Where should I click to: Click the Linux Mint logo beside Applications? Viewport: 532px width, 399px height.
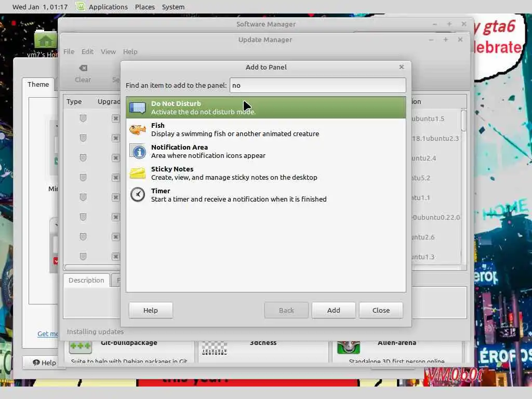point(80,6)
